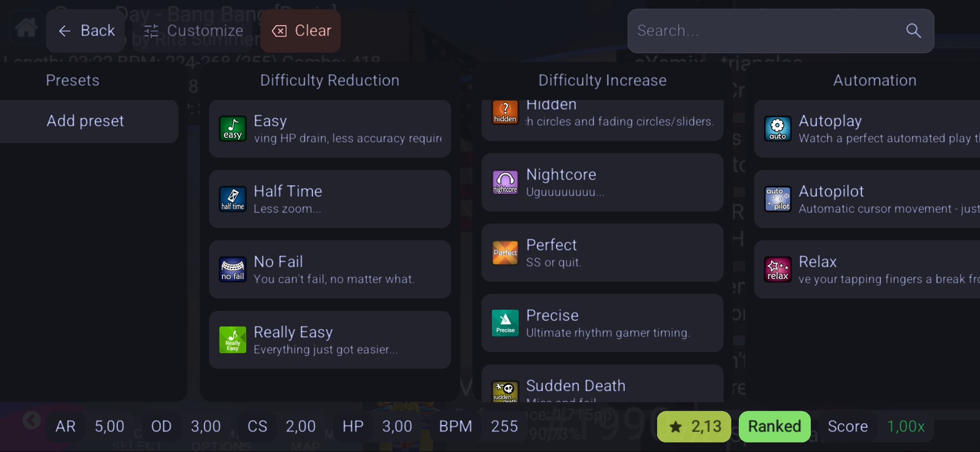Click the Half Time mod icon

coord(232,199)
